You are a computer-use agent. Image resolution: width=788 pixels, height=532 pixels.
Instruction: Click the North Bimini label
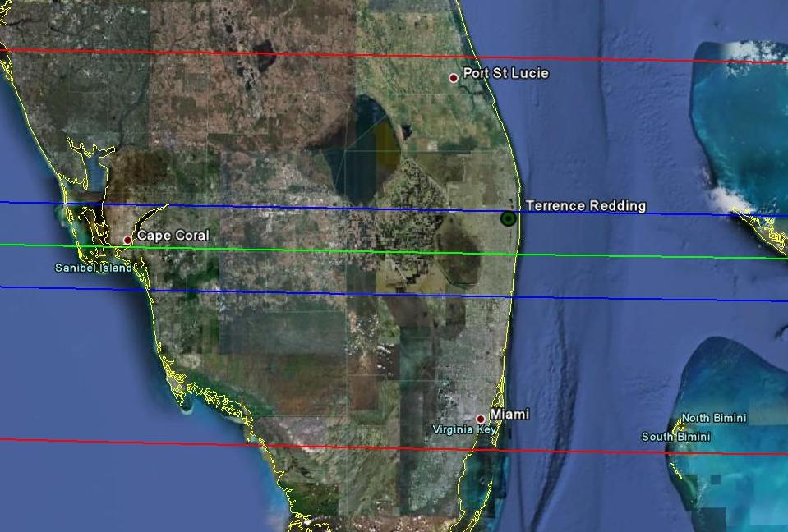pos(713,418)
